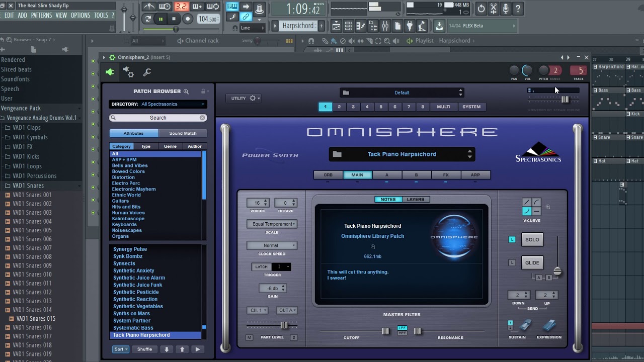Pause the song using the pause button

coord(161,19)
